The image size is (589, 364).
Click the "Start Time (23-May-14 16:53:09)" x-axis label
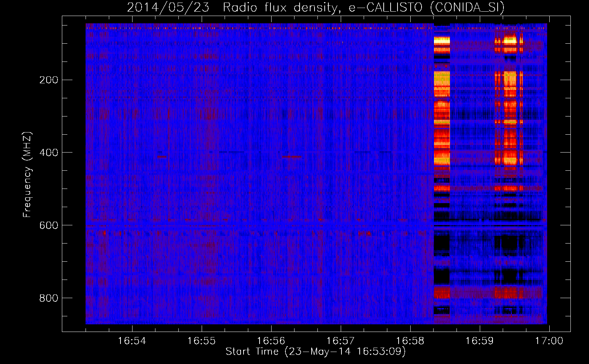click(x=316, y=352)
